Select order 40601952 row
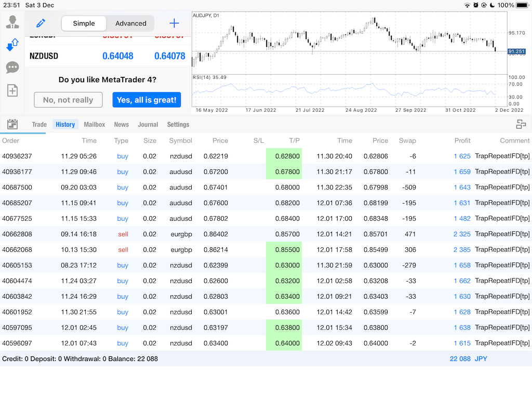 [x=266, y=312]
